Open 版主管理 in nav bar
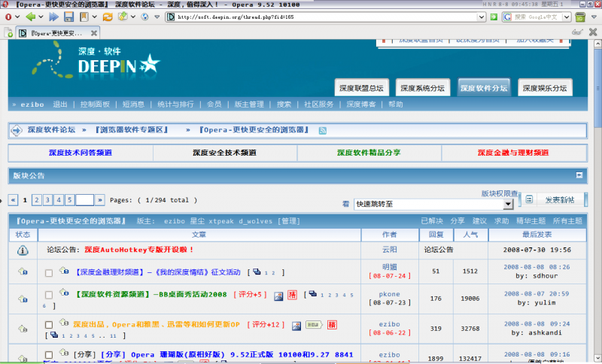The width and height of the screenshot is (602, 364). tap(249, 105)
